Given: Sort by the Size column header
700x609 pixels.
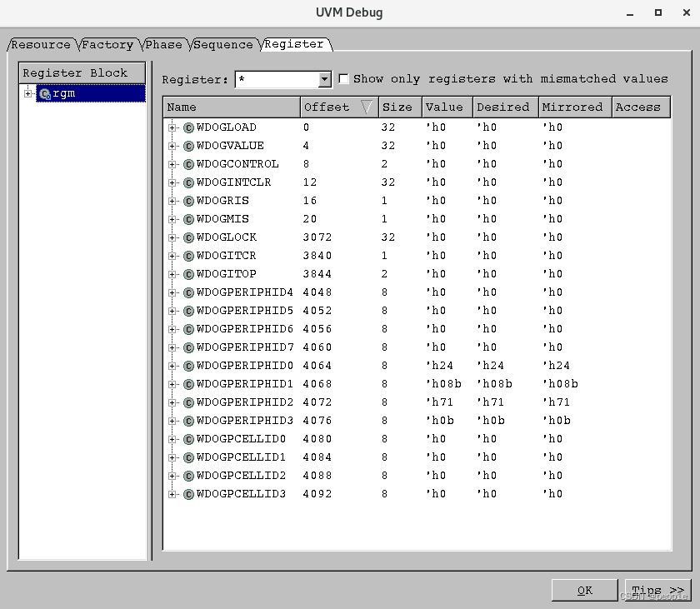Looking at the screenshot, I should [x=400, y=107].
